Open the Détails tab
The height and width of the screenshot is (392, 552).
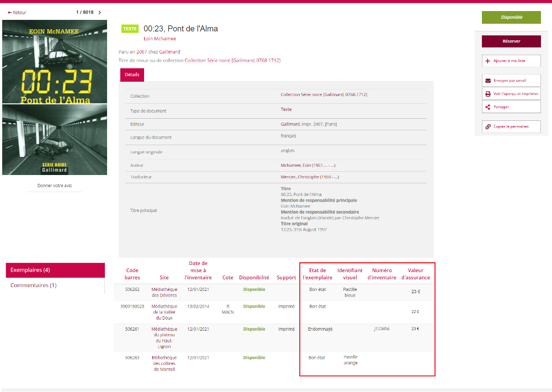(x=132, y=75)
